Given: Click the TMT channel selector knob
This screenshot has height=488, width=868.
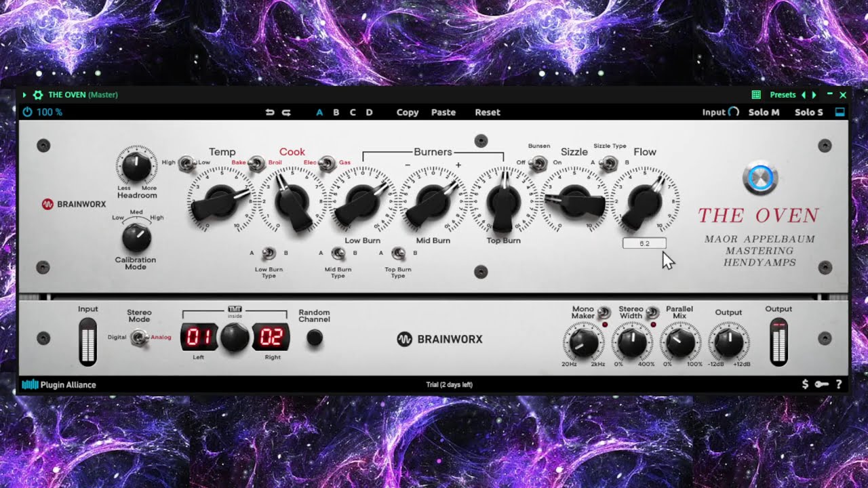Looking at the screenshot, I should coord(235,337).
